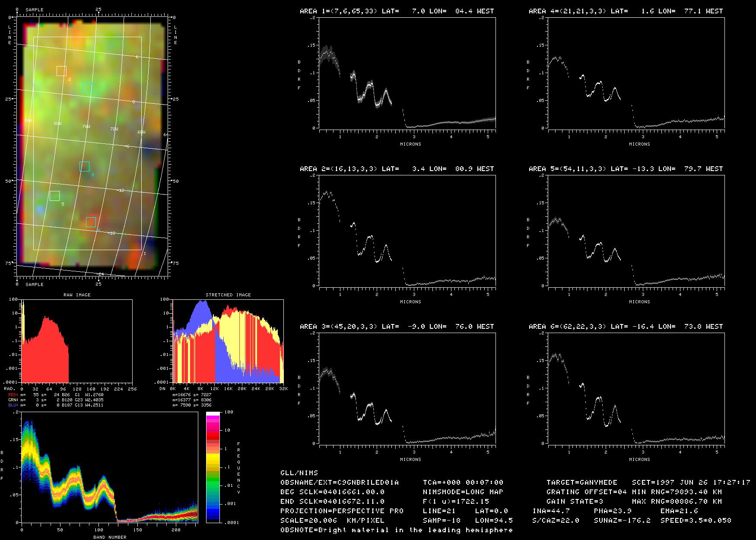
Task: Click the STRETCHED IMAGE histogram
Action: tap(228, 341)
